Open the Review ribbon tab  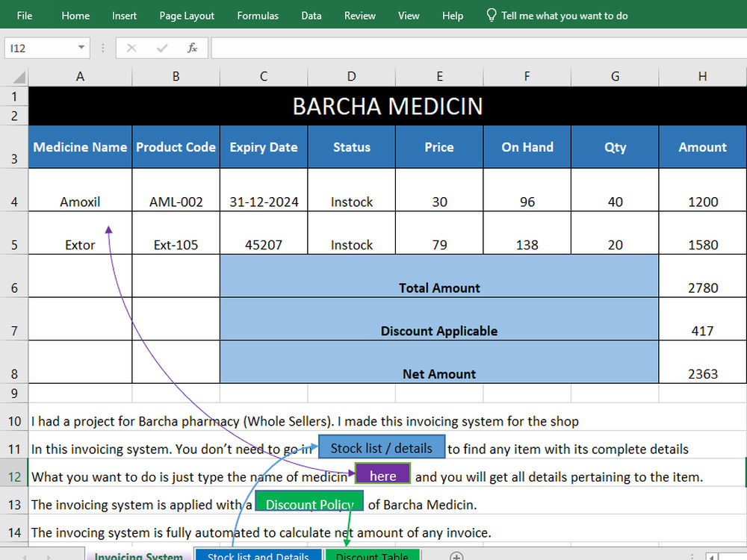point(360,16)
